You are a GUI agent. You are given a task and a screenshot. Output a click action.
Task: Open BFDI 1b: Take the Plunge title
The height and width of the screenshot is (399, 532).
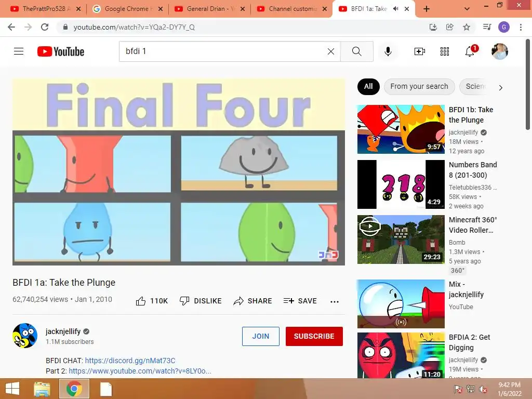tap(471, 115)
